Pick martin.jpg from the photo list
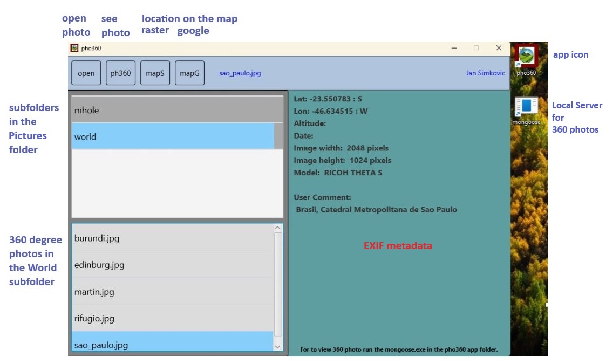606x364 pixels. (172, 292)
